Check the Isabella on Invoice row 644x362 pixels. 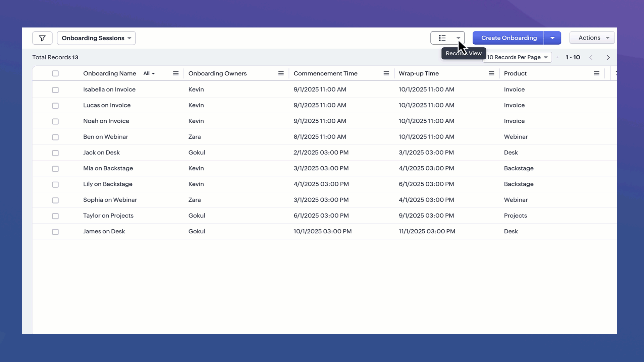click(55, 90)
